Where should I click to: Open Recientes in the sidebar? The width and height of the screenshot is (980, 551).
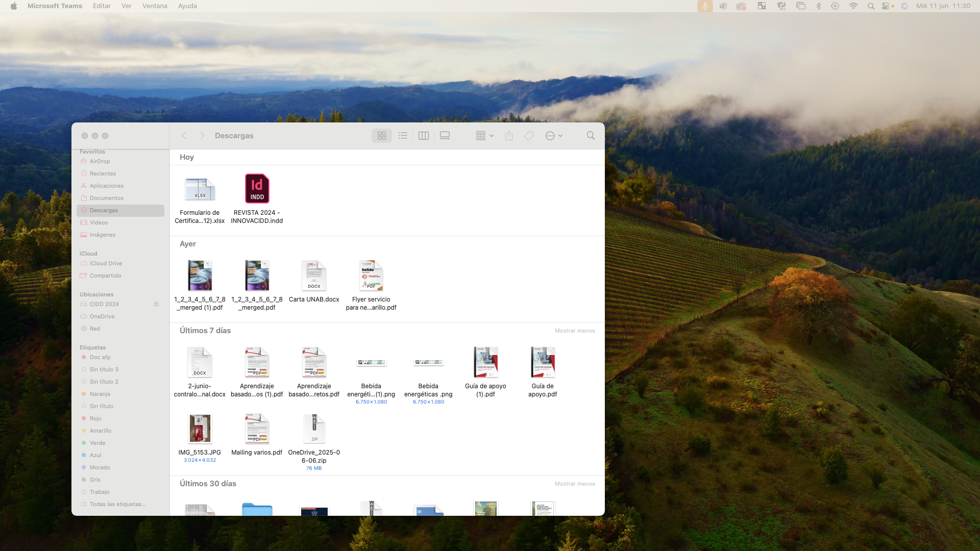120,173
